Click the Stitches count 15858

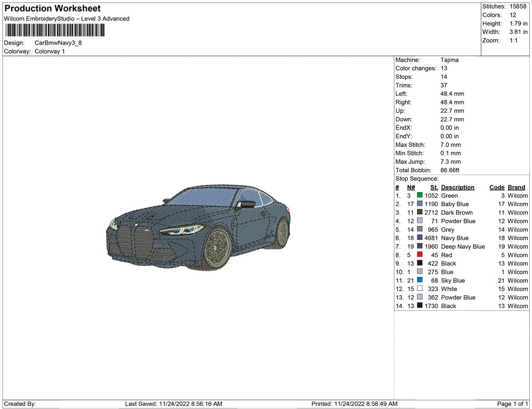(x=518, y=6)
